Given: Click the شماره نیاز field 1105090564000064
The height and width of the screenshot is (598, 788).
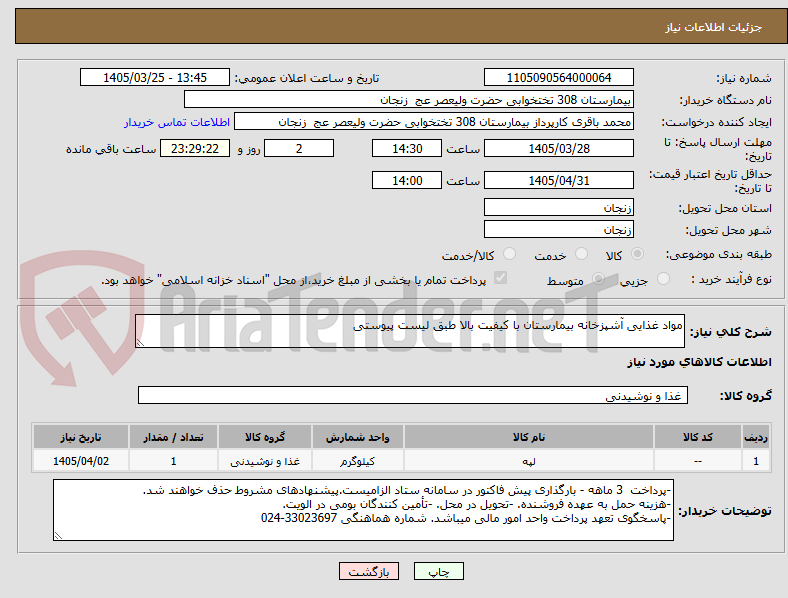Looking at the screenshot, I should click(x=559, y=78).
